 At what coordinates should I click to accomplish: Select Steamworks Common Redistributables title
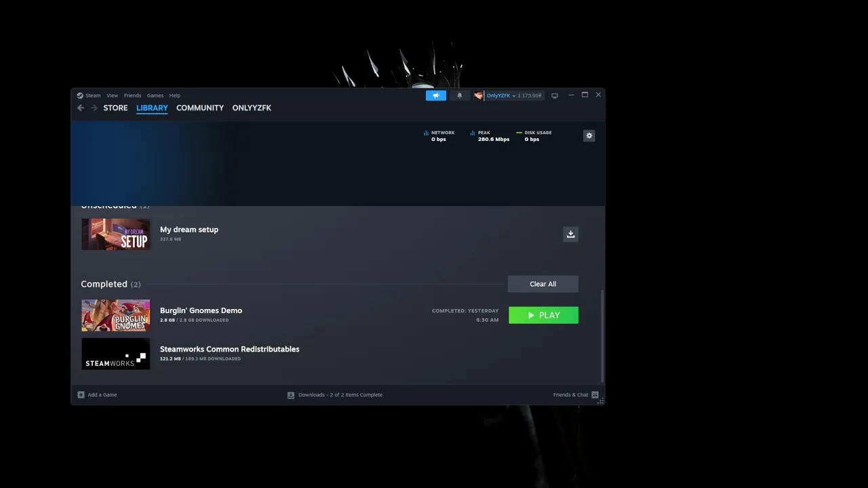(229, 349)
